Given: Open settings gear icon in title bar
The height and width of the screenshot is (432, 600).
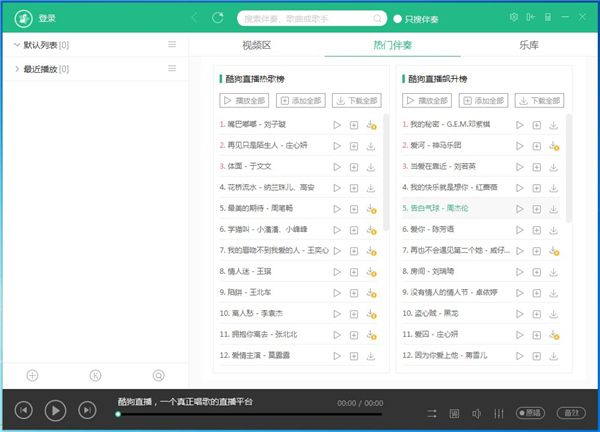Looking at the screenshot, I should 514,17.
